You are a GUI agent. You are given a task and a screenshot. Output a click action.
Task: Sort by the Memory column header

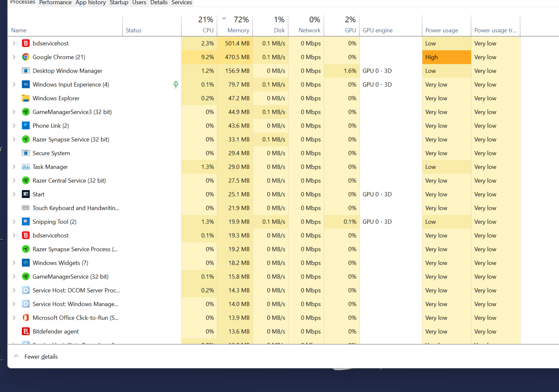pyautogui.click(x=235, y=26)
